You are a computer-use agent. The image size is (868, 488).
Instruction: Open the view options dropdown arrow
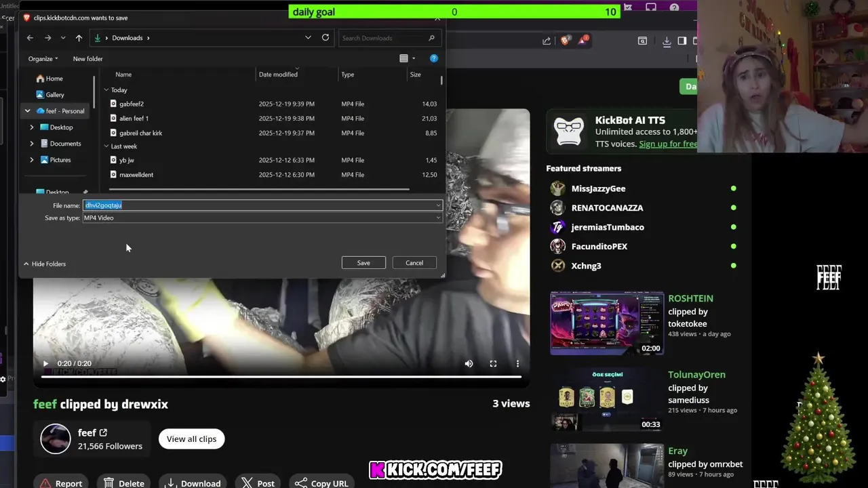(414, 58)
